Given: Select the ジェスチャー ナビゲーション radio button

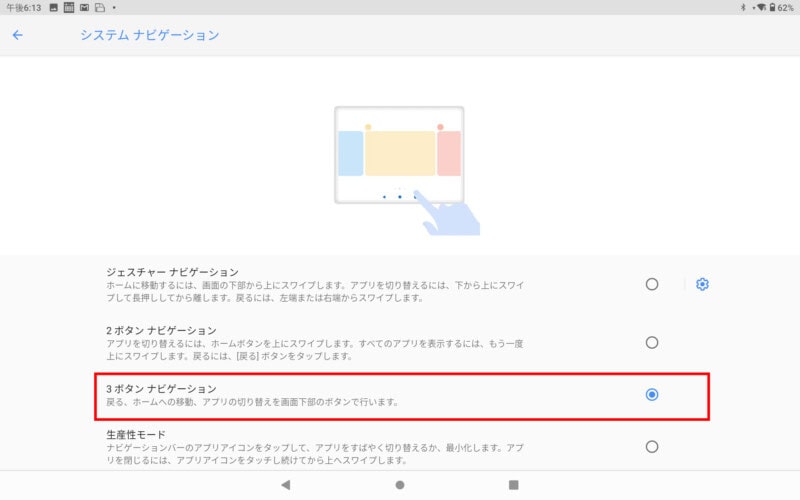Looking at the screenshot, I should point(652,284).
